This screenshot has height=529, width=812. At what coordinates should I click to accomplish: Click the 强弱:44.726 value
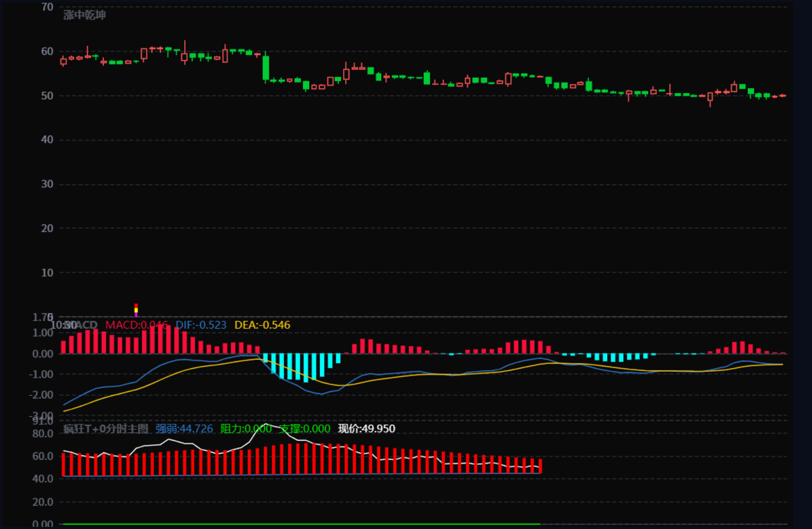184,428
